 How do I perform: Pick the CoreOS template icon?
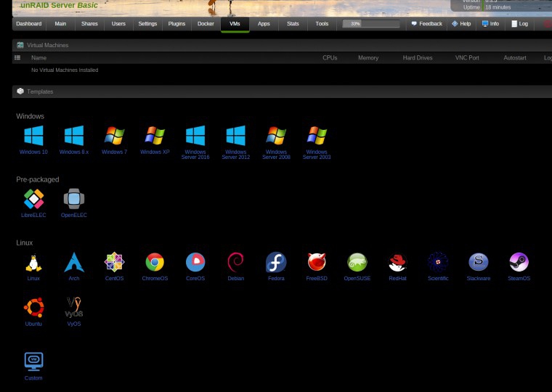click(195, 262)
